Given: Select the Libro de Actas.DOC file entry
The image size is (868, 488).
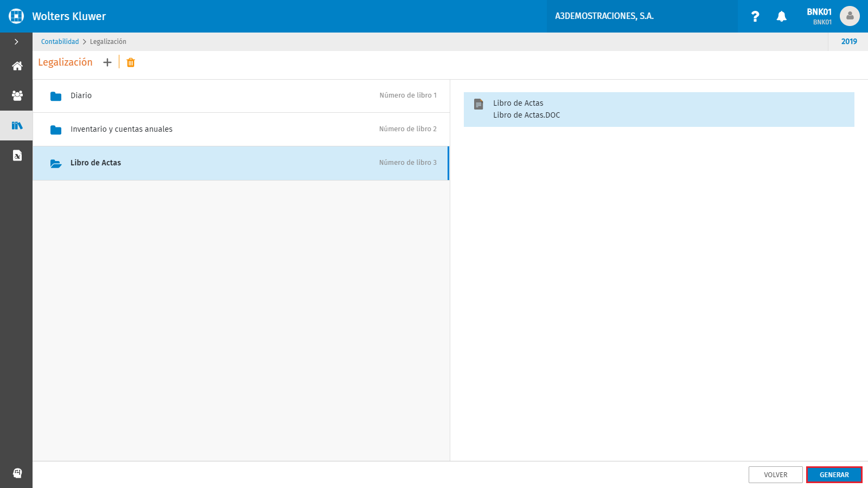Looking at the screenshot, I should (x=659, y=110).
